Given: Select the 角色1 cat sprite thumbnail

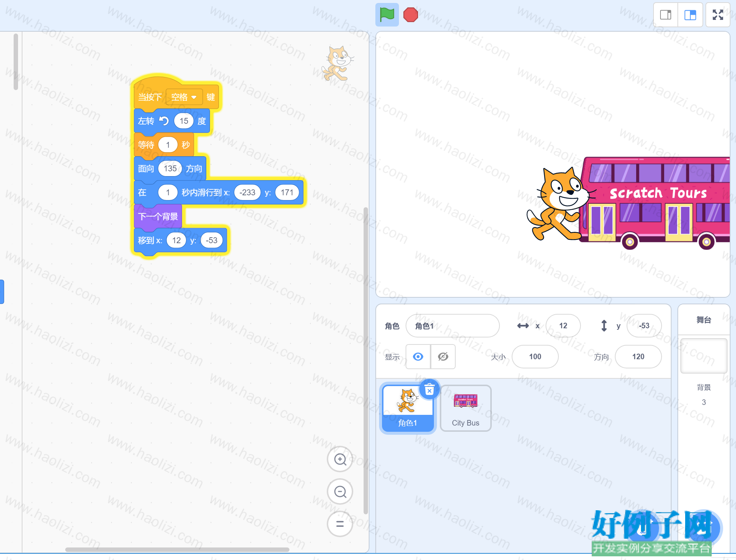Looking at the screenshot, I should (408, 408).
